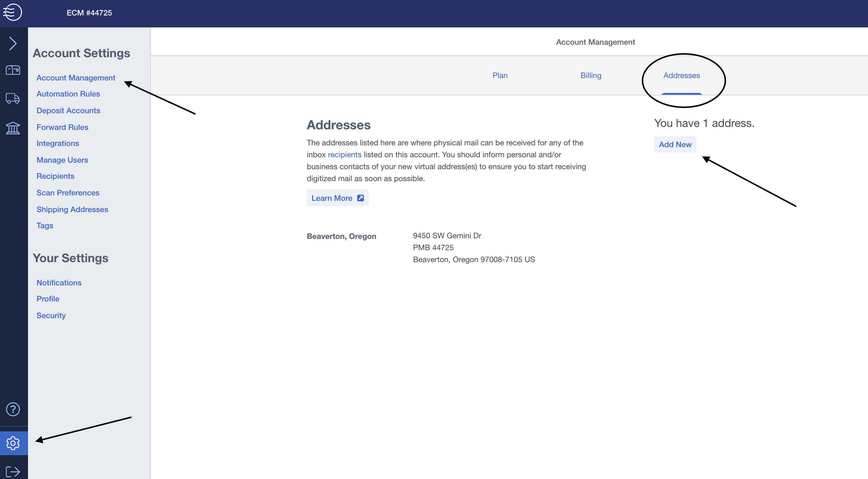The width and height of the screenshot is (868, 479).
Task: Open Recipients in sidebar
Action: click(55, 176)
